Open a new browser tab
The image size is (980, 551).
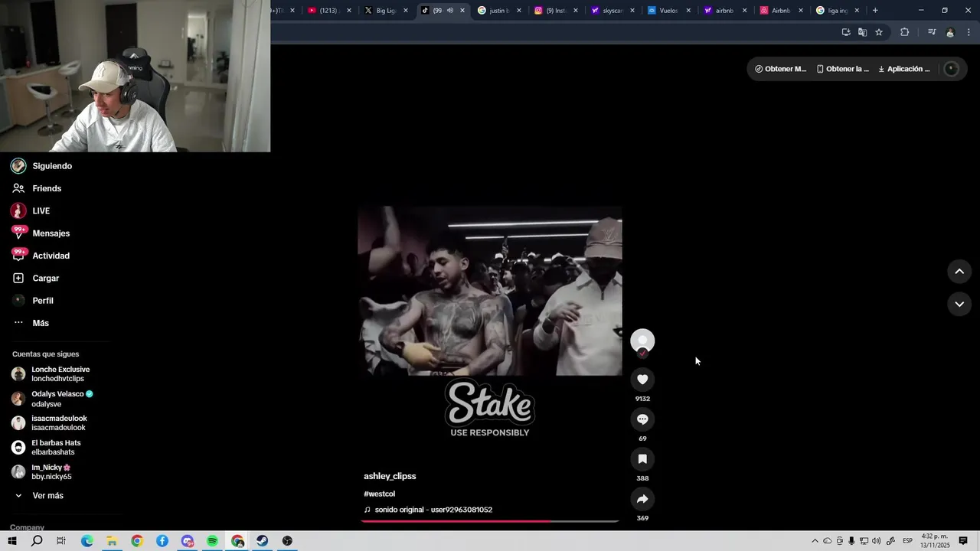point(875,11)
